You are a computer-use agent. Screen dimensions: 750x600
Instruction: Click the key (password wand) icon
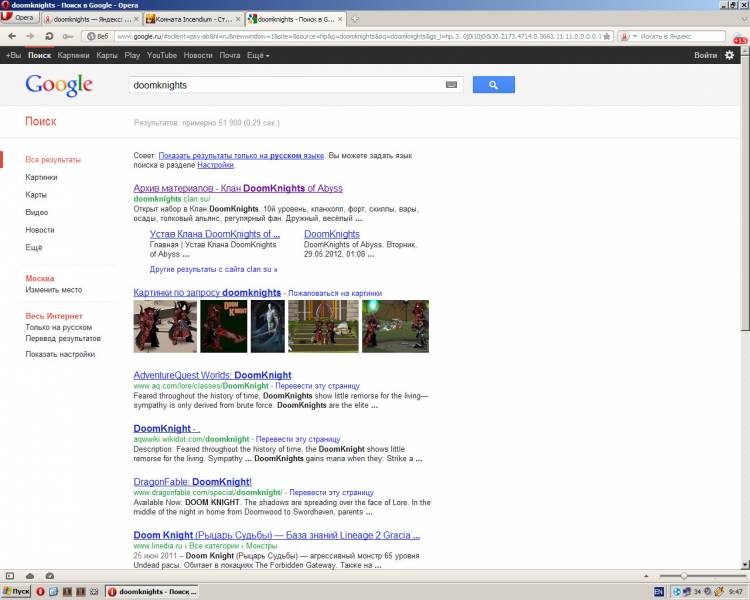click(67, 36)
